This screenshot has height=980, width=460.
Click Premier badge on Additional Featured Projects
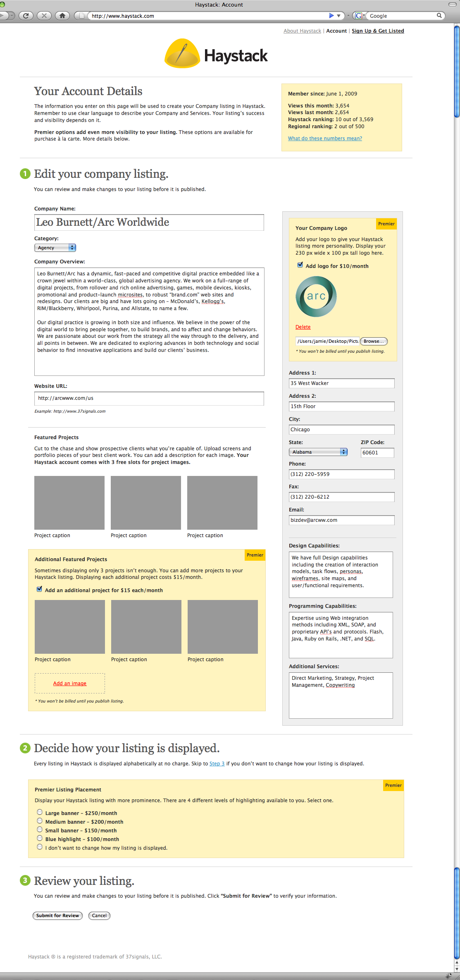tap(255, 555)
